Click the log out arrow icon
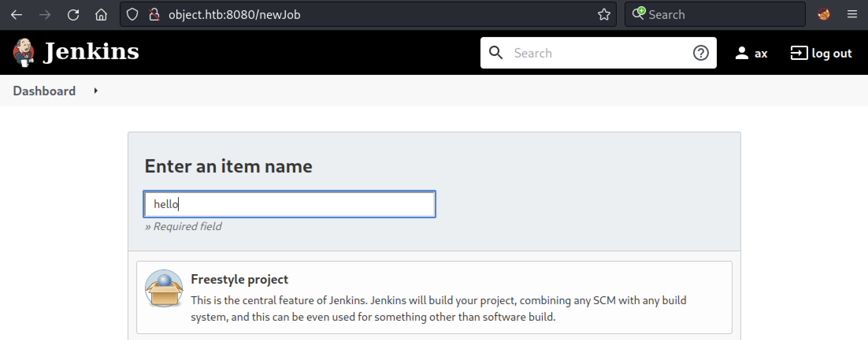The width and height of the screenshot is (868, 340). (x=799, y=53)
